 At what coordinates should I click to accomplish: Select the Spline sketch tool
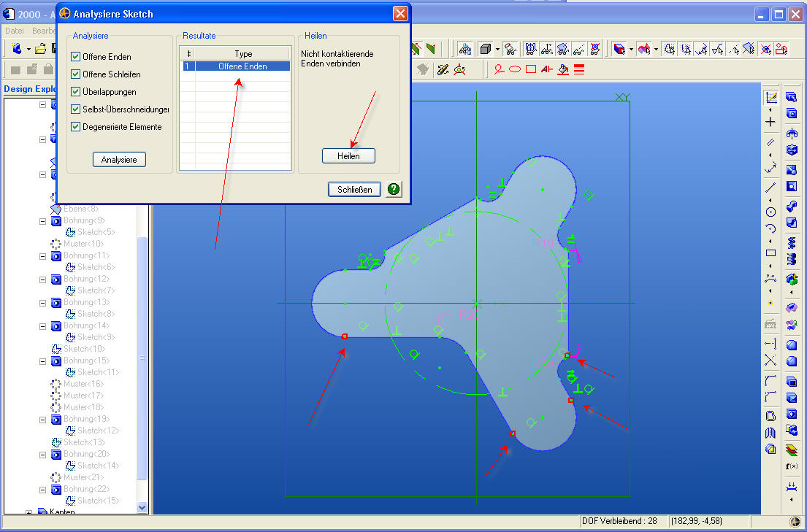pos(770,278)
